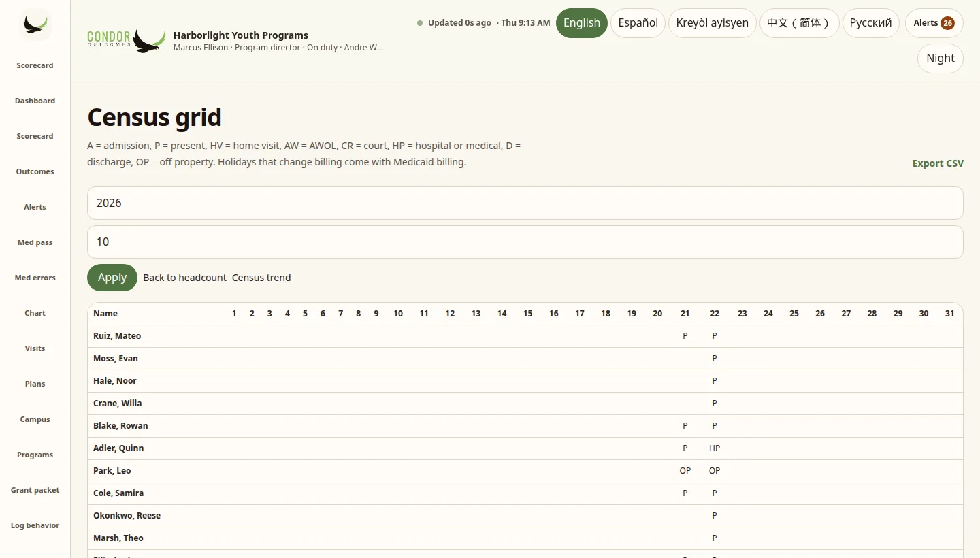This screenshot has width=980, height=558.
Task: Open the Chart section
Action: tap(35, 313)
